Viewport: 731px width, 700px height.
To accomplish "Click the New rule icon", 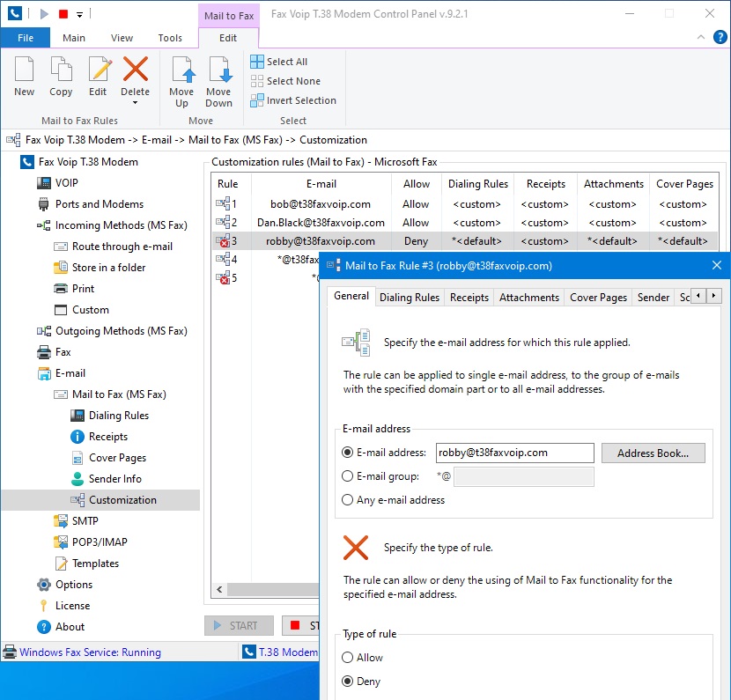I will tap(25, 69).
